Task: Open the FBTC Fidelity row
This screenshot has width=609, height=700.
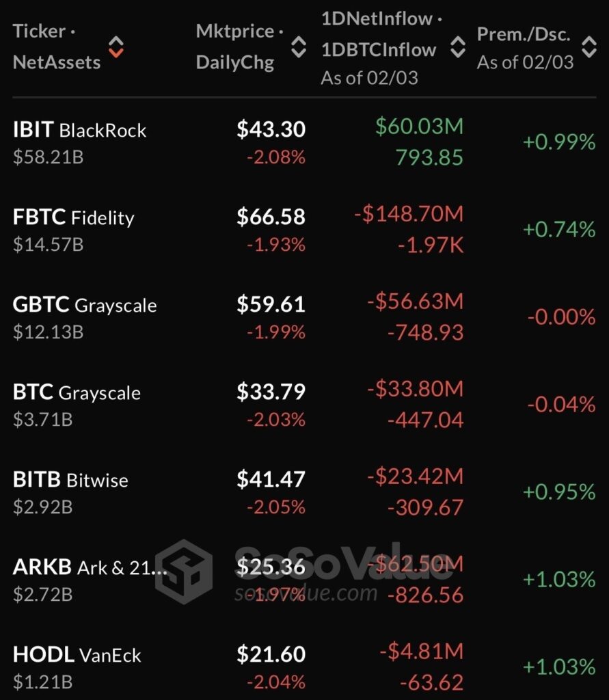Action: pos(74,217)
